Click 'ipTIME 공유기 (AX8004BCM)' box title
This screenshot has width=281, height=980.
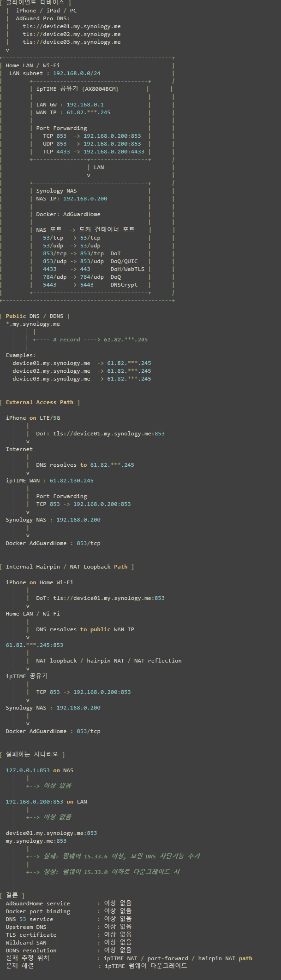(77, 89)
